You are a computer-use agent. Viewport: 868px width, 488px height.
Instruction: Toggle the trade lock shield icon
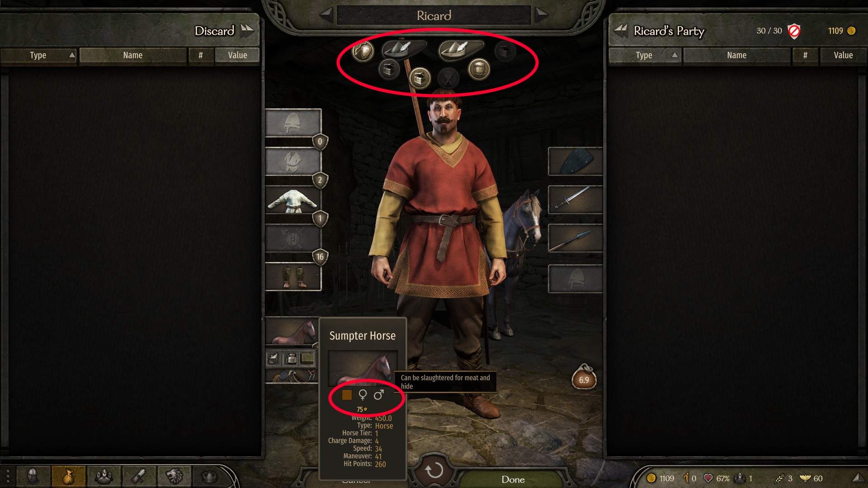(794, 31)
